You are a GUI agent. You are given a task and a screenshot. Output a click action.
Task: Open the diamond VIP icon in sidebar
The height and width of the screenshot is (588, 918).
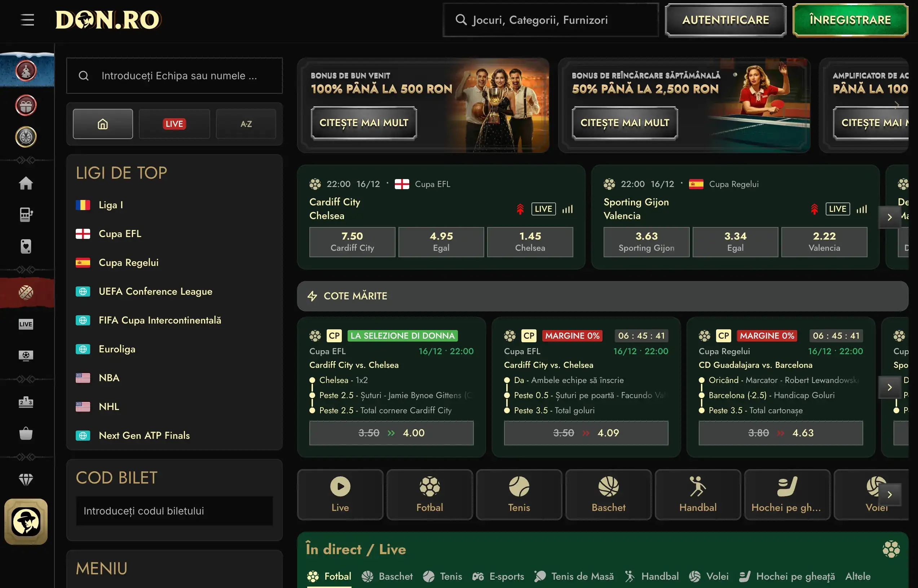coord(26,480)
